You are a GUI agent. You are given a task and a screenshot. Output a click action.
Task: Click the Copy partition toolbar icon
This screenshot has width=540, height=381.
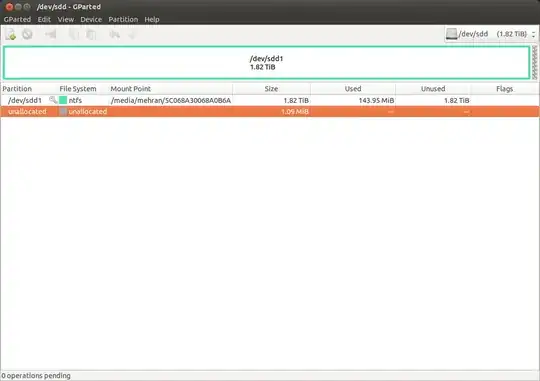click(x=73, y=34)
